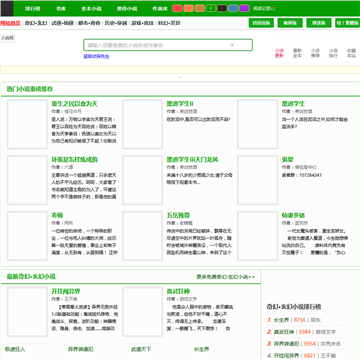Select the green theme color swatch
360x360 pixels.
pos(211,8)
